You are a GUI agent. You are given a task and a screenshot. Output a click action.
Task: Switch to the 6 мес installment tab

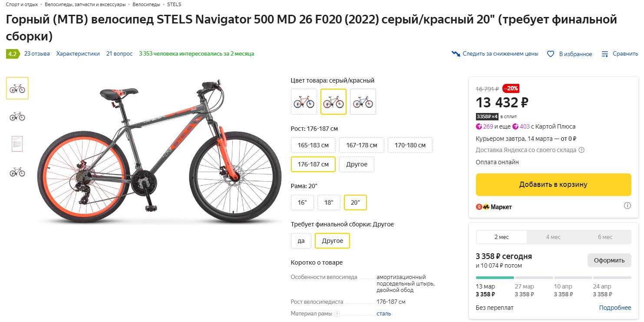pos(605,237)
